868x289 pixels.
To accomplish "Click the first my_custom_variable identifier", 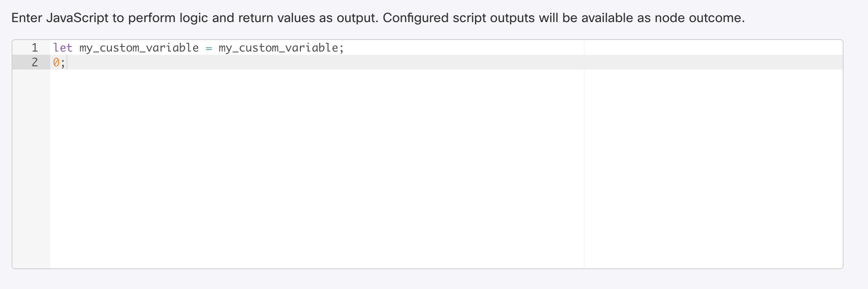I will point(139,48).
